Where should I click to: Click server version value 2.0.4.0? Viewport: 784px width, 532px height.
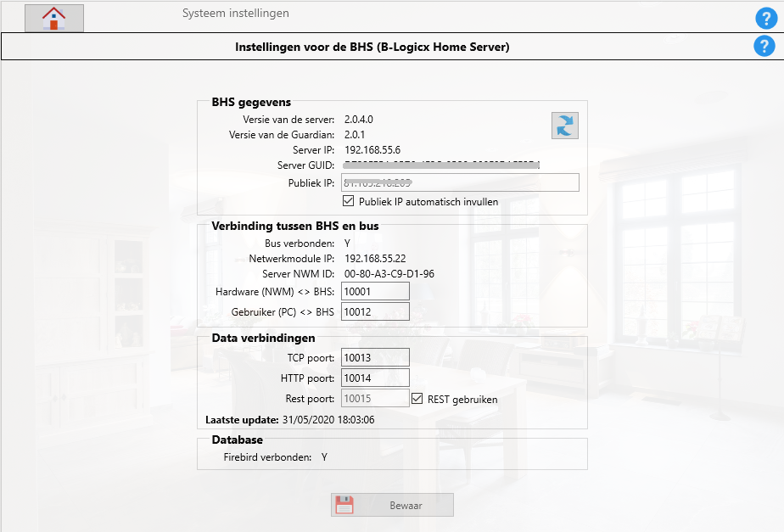359,120
